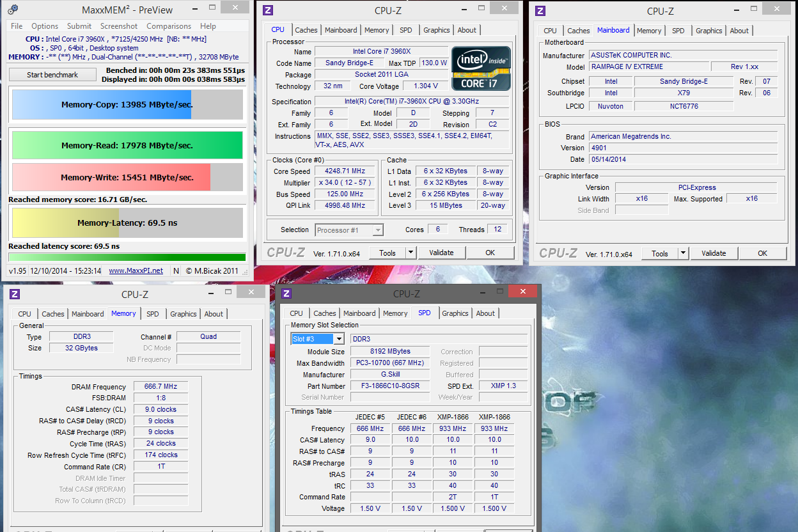Click the DRAM Frequency value 666.7 MHz
This screenshot has width=798, height=532.
160,386
